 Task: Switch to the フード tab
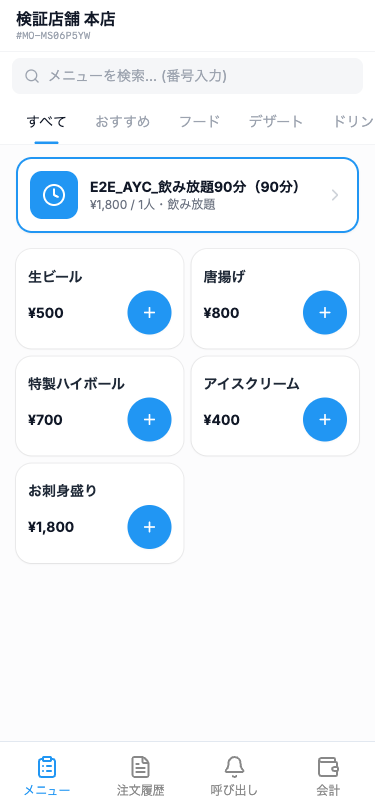pyautogui.click(x=199, y=122)
